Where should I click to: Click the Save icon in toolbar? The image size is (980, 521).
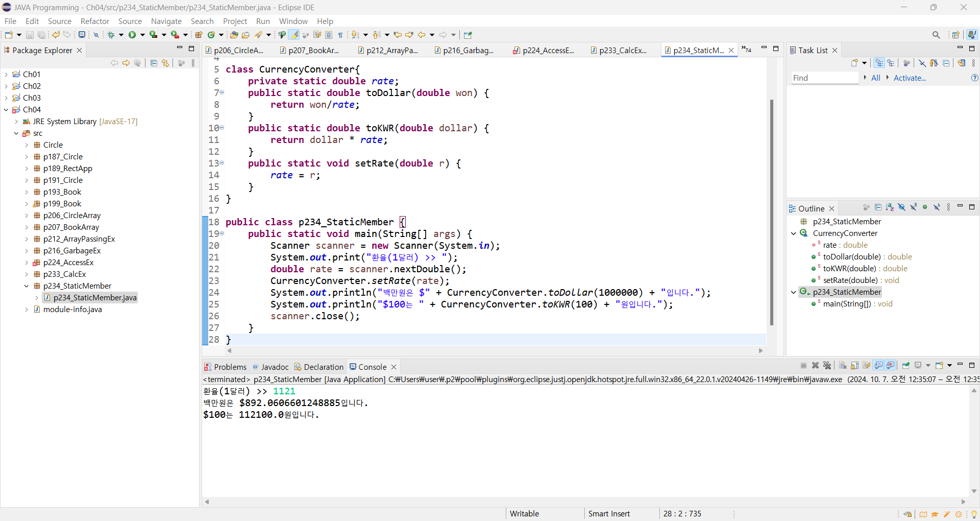click(30, 35)
